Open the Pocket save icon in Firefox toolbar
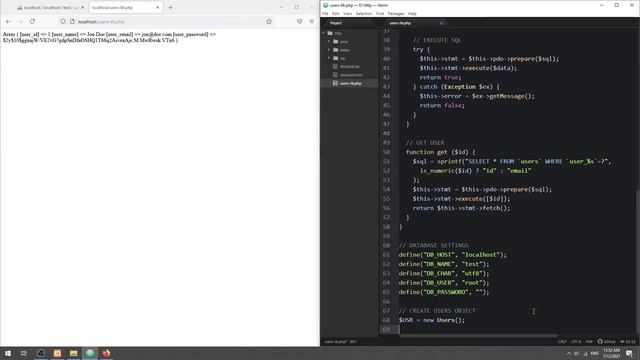The width and height of the screenshot is (640, 360). pyautogui.click(x=300, y=21)
